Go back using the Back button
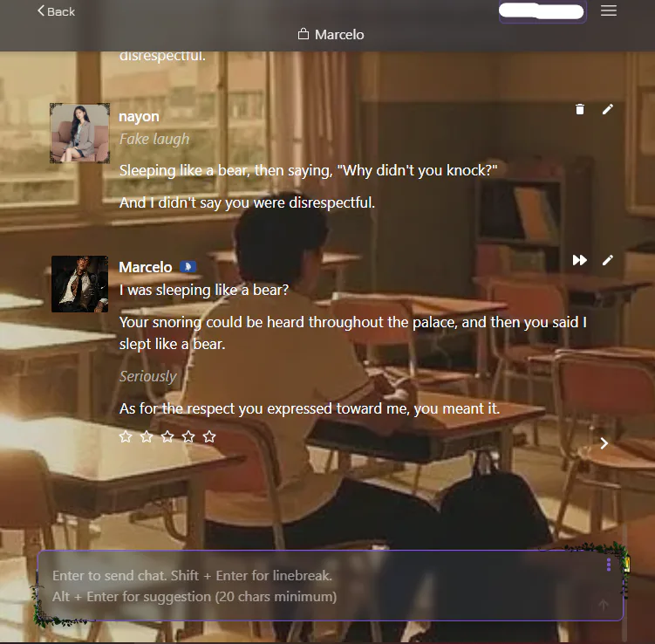655x644 pixels. coord(56,11)
